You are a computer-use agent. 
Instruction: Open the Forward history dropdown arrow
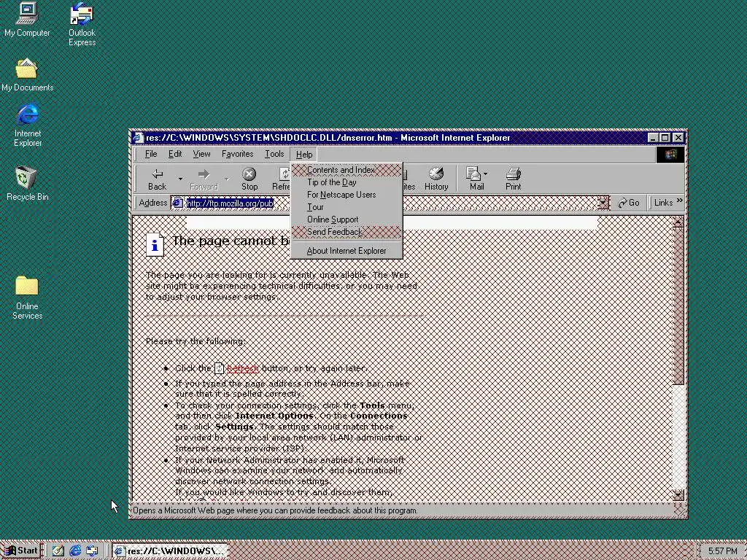pyautogui.click(x=227, y=179)
